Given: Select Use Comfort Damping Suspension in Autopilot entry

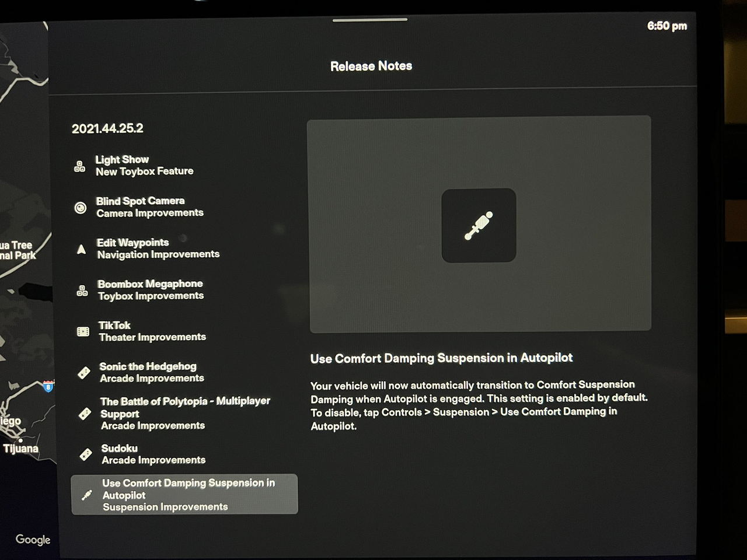Looking at the screenshot, I should [x=184, y=494].
